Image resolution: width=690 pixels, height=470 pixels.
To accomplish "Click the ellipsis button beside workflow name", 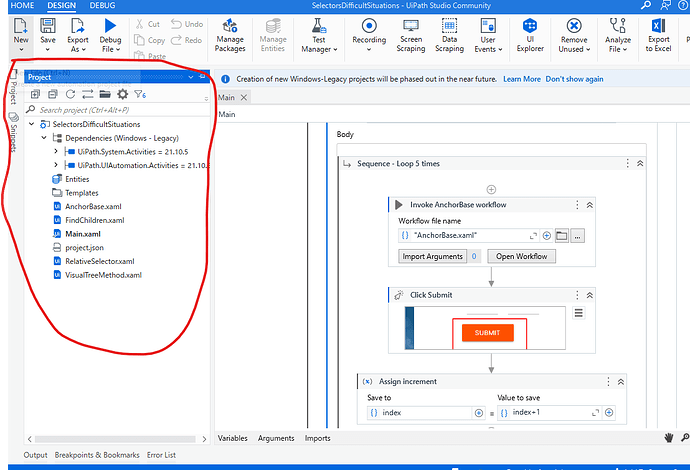I will (x=577, y=236).
